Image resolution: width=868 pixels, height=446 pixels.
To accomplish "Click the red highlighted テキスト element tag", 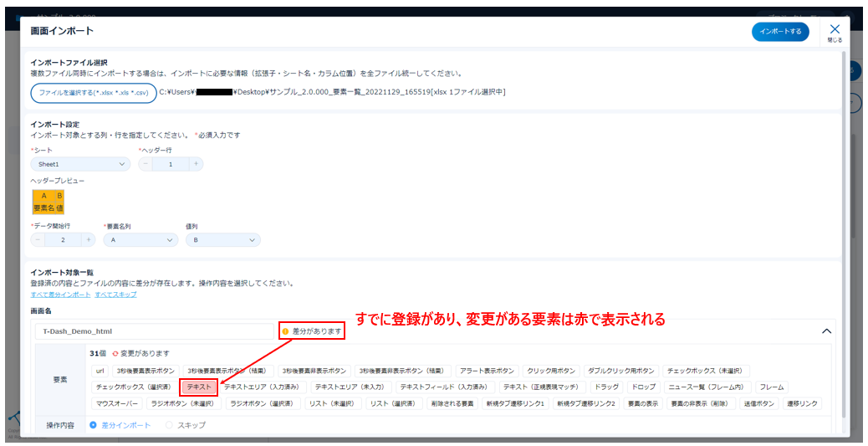I will [x=199, y=387].
